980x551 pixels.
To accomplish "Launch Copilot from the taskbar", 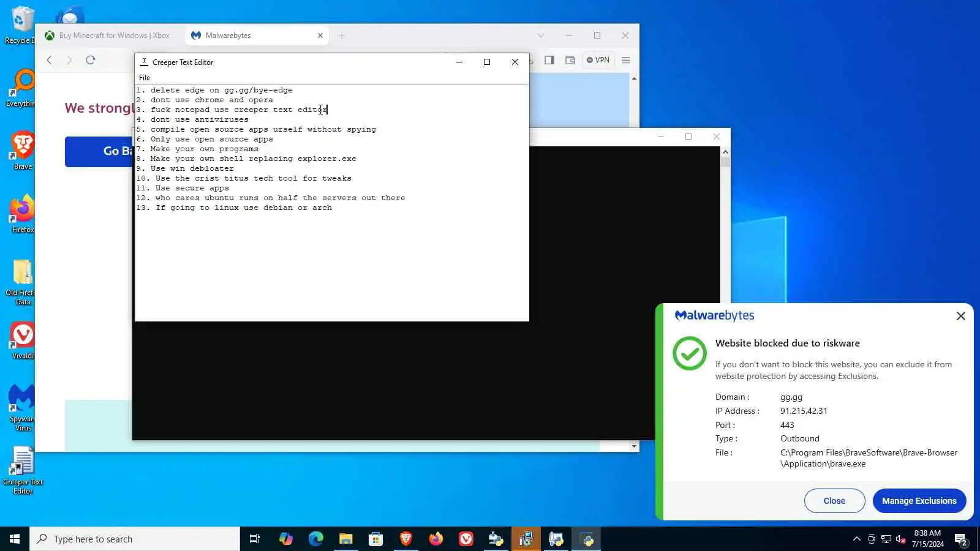I will click(286, 539).
